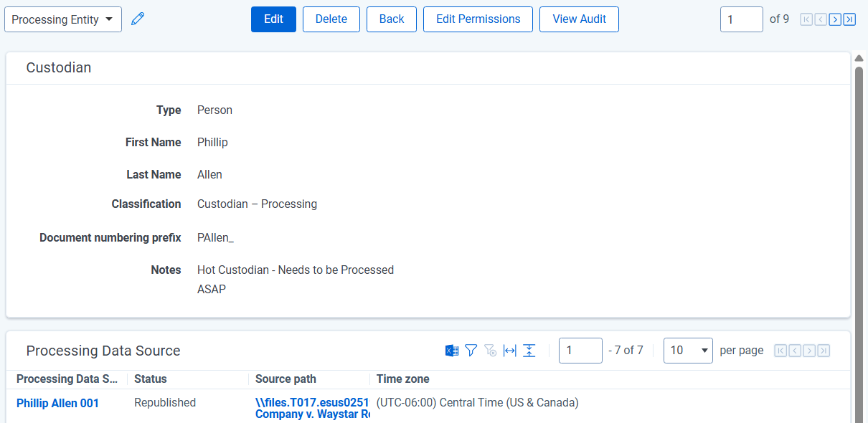868x423 pixels.
Task: Show filters in Processing Data Source grid
Action: 471,351
